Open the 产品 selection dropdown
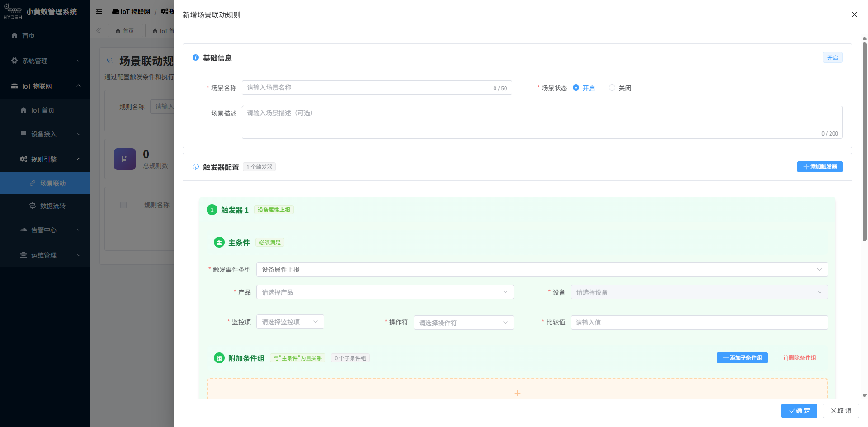The width and height of the screenshot is (868, 427). [385, 292]
